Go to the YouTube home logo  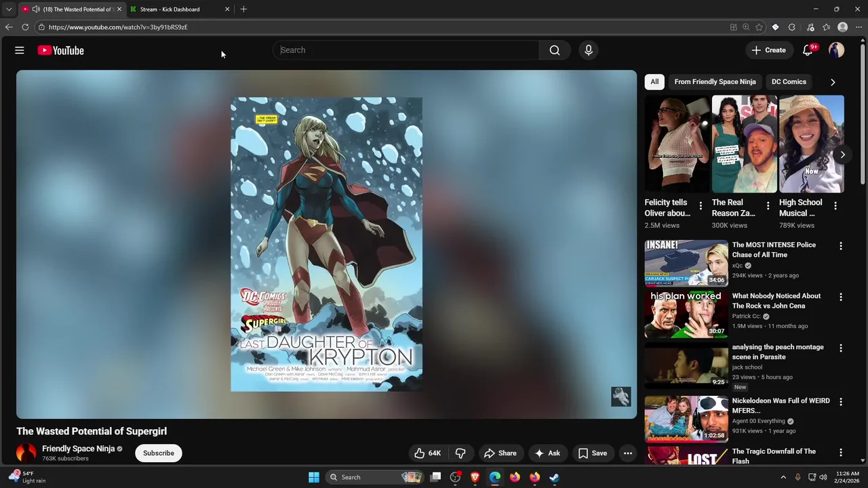(60, 50)
